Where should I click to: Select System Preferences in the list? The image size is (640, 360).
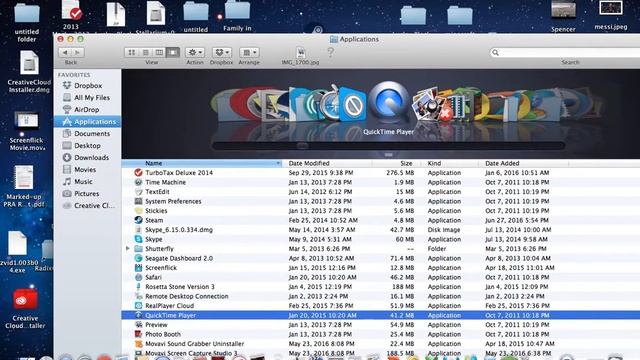[380, 201]
